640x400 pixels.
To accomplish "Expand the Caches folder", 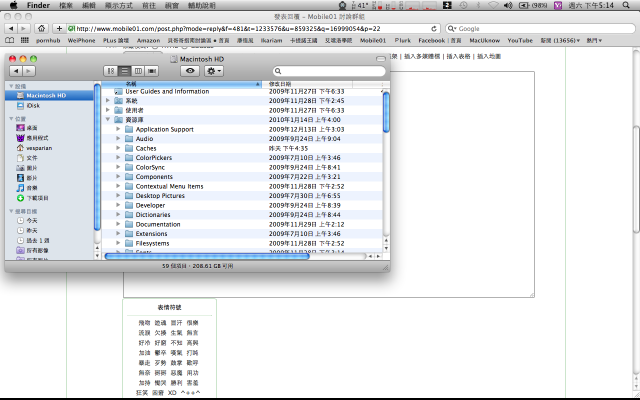I will [x=118, y=148].
